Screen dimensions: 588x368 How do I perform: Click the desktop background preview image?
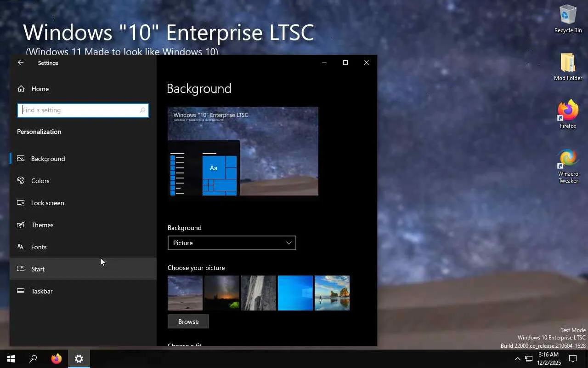[x=243, y=151]
